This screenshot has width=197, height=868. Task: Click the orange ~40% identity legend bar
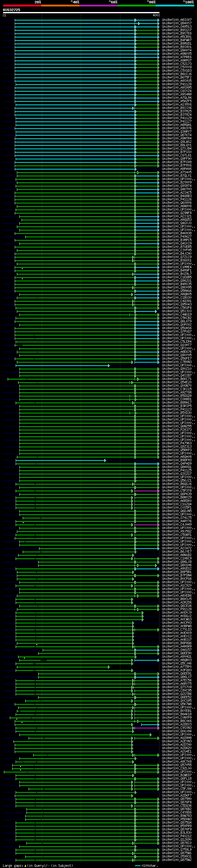(x=60, y=6)
